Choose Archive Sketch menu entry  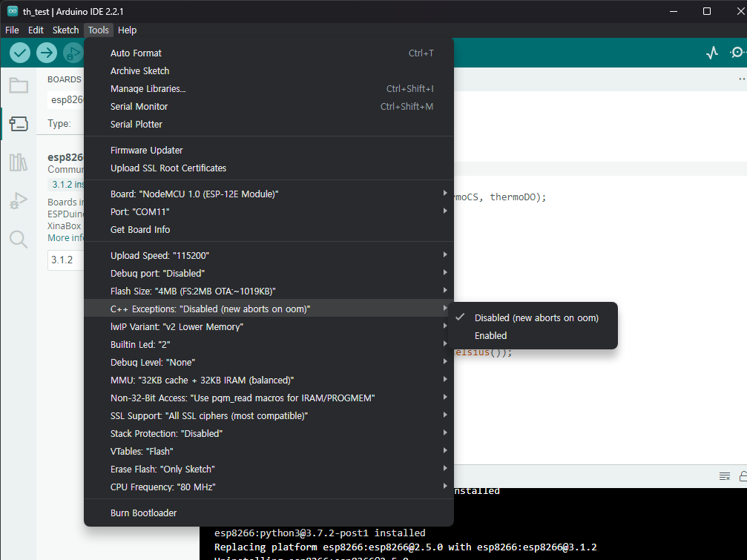pyautogui.click(x=269, y=71)
